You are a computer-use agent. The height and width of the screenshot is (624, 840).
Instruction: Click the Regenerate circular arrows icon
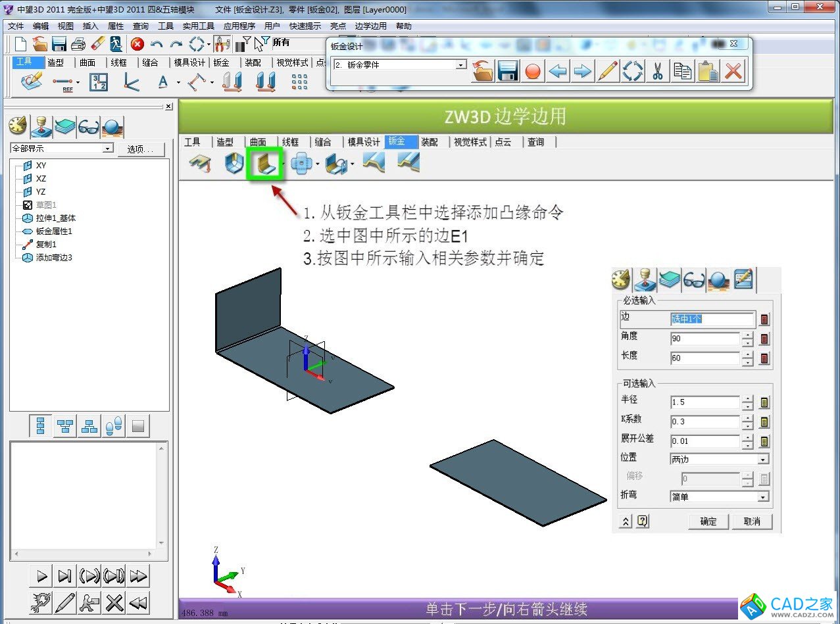pyautogui.click(x=197, y=44)
